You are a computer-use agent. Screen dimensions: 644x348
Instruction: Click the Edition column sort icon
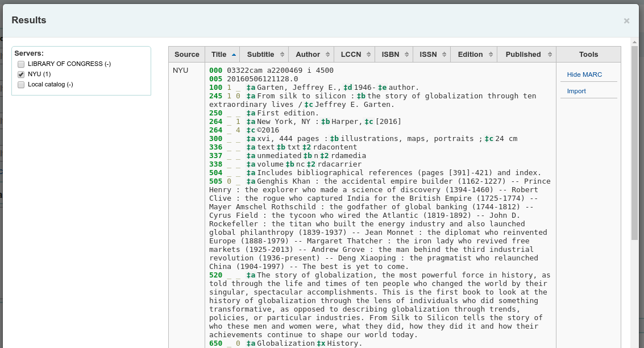(x=491, y=55)
